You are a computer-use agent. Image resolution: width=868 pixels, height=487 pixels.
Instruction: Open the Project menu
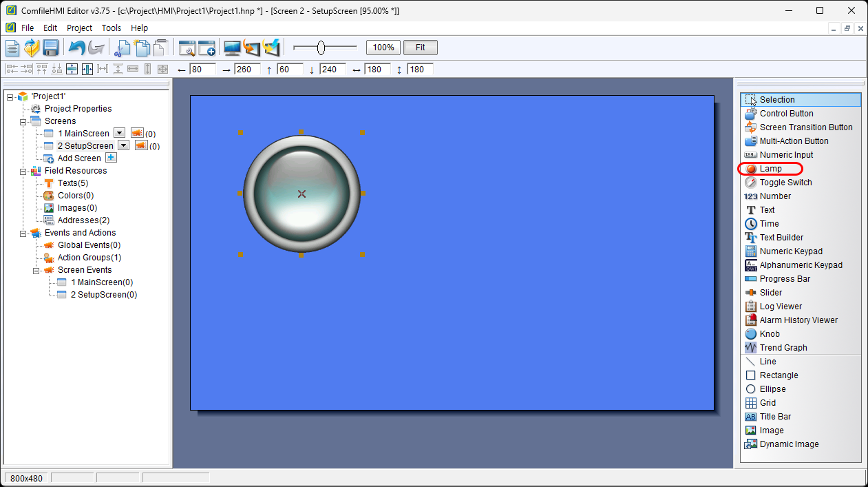(79, 28)
